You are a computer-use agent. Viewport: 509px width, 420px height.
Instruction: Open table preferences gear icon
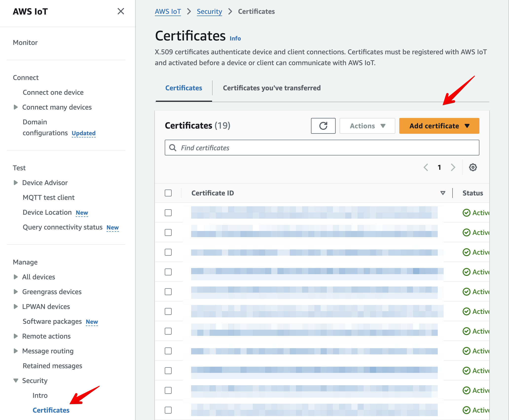click(x=473, y=167)
